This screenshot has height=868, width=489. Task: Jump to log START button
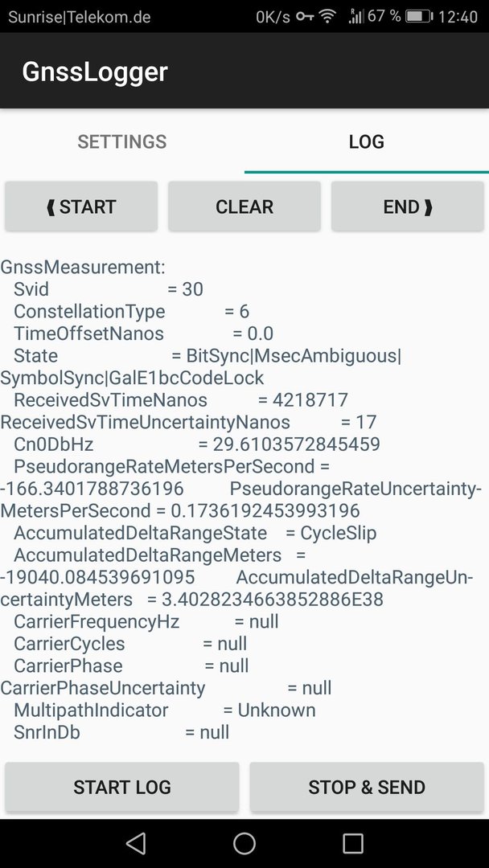click(81, 206)
